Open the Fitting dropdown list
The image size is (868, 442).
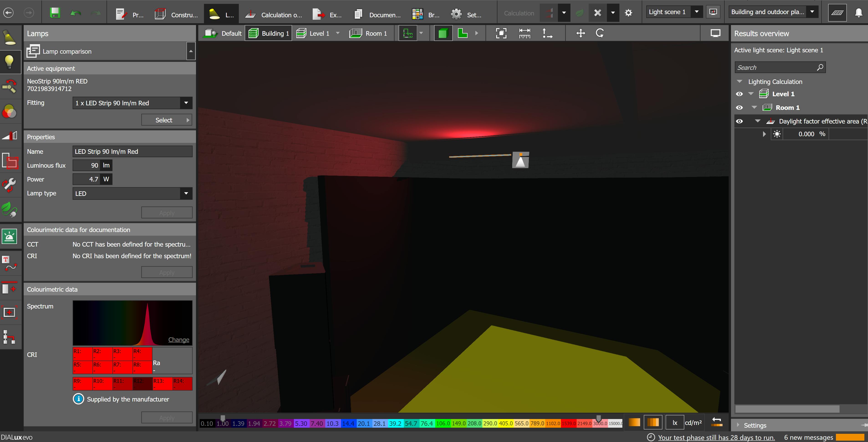coord(186,103)
